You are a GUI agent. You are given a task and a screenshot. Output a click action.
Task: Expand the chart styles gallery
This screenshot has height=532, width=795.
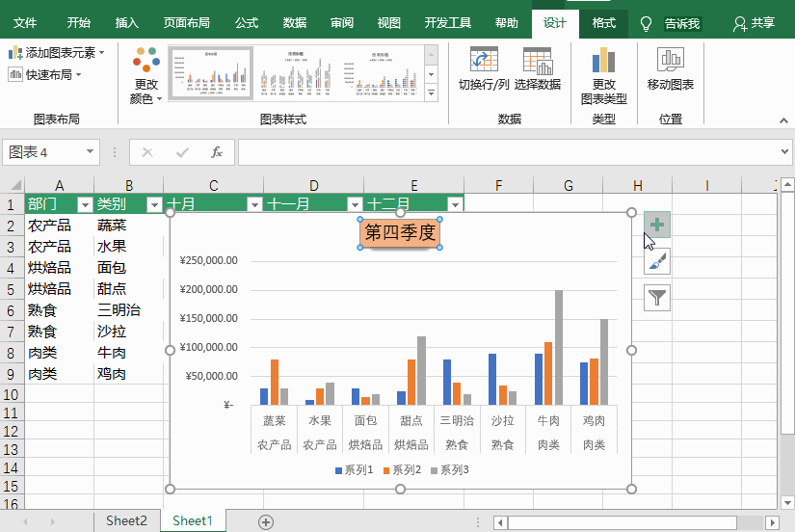[x=431, y=93]
